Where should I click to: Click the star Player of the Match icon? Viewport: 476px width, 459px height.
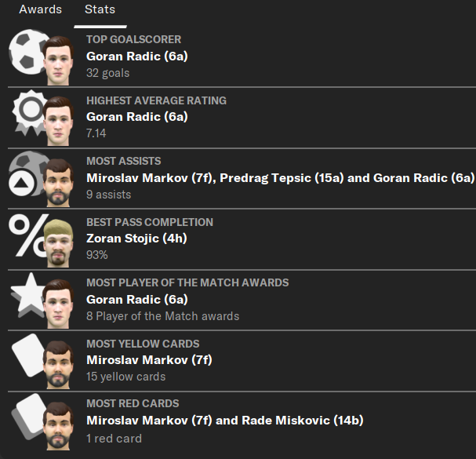[27, 295]
